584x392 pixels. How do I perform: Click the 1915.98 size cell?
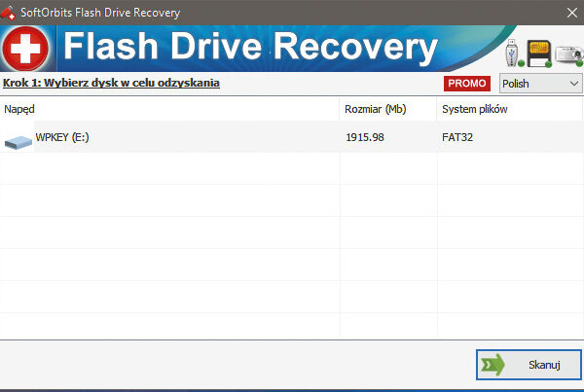(x=365, y=137)
